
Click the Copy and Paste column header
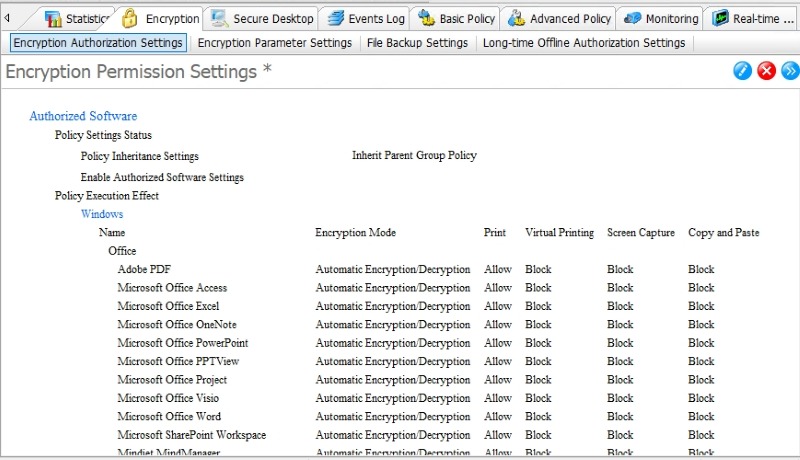click(x=723, y=233)
